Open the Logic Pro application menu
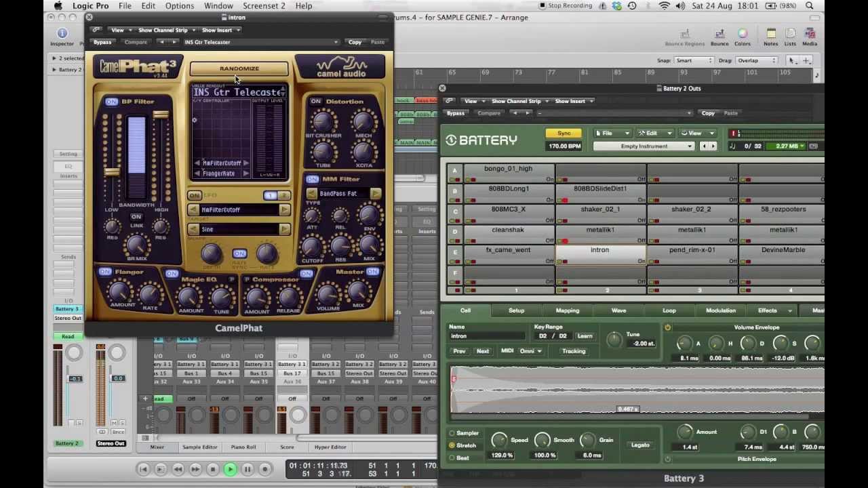This screenshot has width=868, height=488. pyautogui.click(x=90, y=6)
